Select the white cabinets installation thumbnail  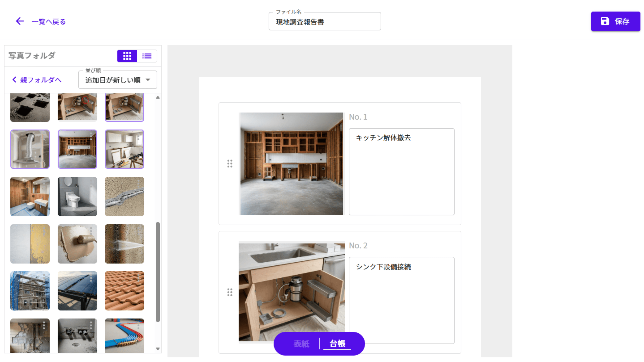pyautogui.click(x=124, y=149)
